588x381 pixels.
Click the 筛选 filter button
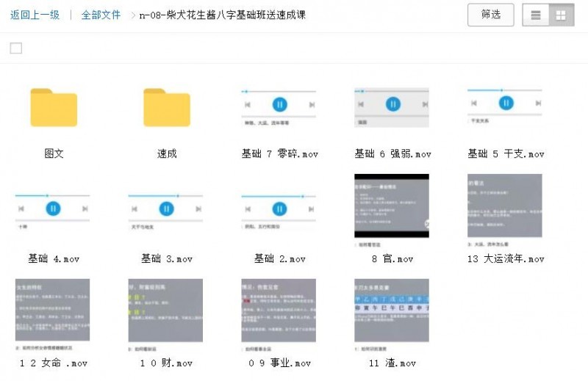click(490, 15)
